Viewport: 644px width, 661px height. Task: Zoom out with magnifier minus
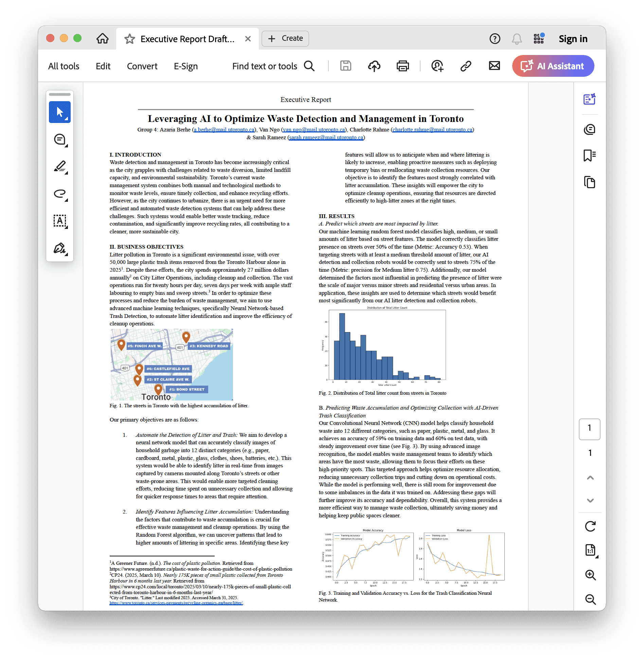pyautogui.click(x=590, y=599)
